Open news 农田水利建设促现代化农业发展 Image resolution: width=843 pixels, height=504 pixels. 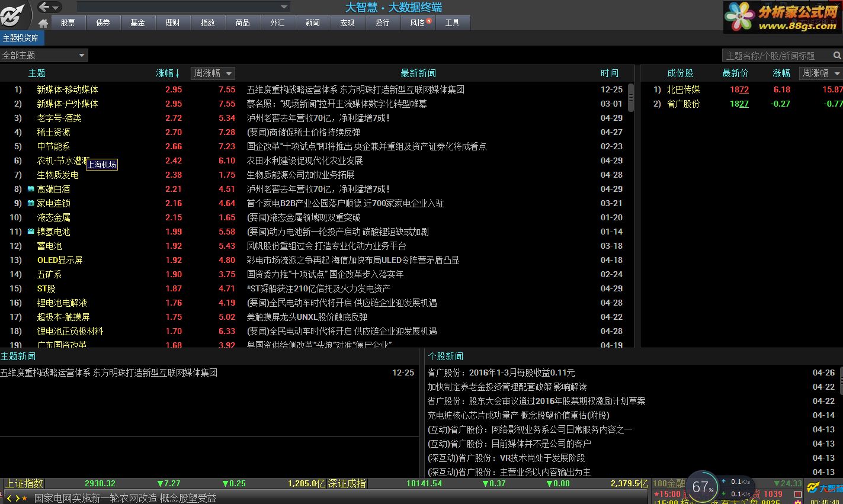[x=304, y=160]
